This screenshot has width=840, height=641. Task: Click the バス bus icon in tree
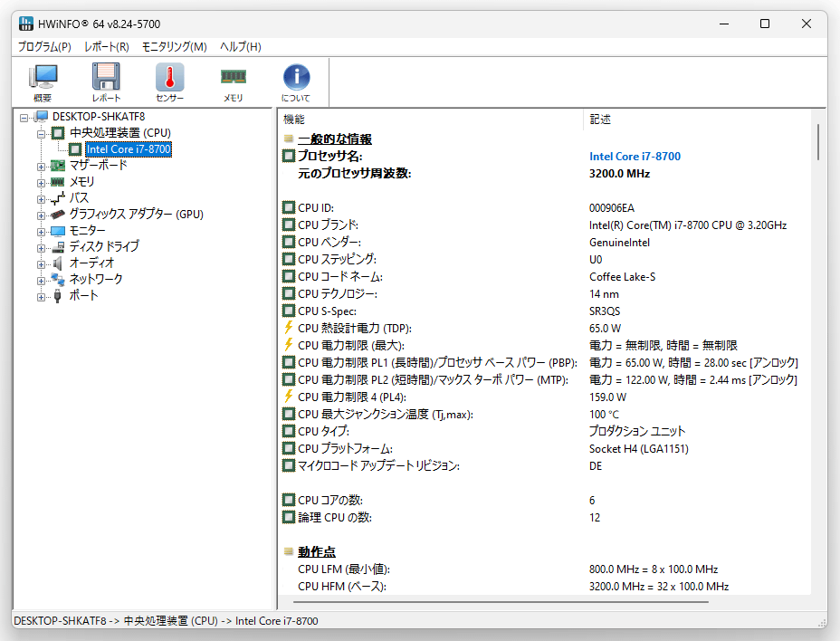(x=58, y=198)
